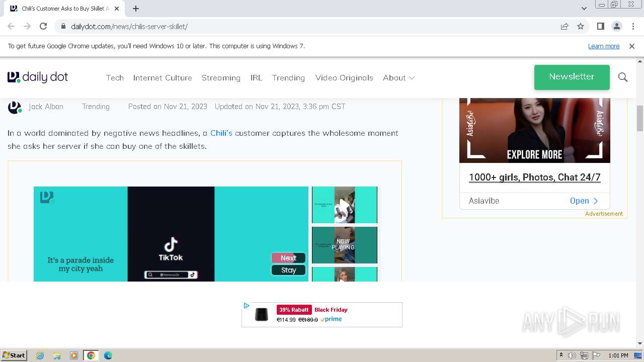This screenshot has width=644, height=362.
Task: Click the browser forward arrow
Action: click(x=27, y=26)
